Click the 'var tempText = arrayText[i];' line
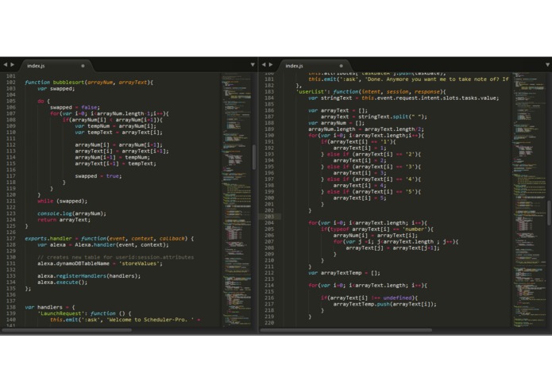This screenshot has height=392, width=552. pyautogui.click(x=118, y=133)
